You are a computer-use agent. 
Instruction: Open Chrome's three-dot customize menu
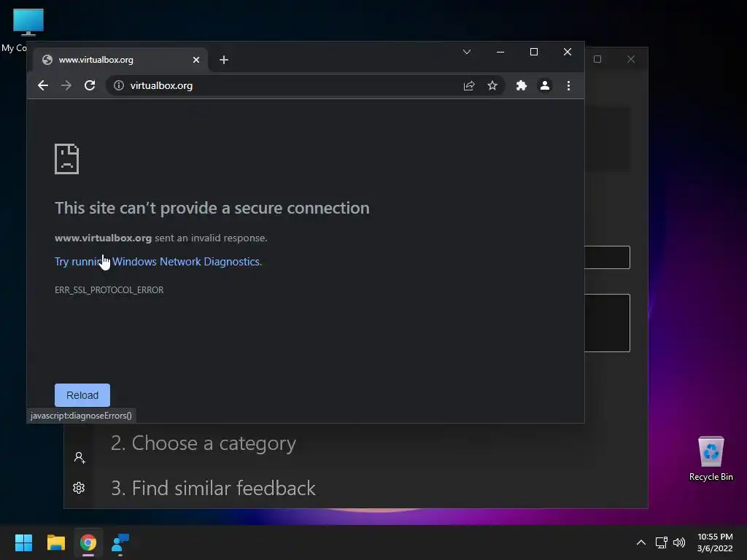click(x=568, y=86)
